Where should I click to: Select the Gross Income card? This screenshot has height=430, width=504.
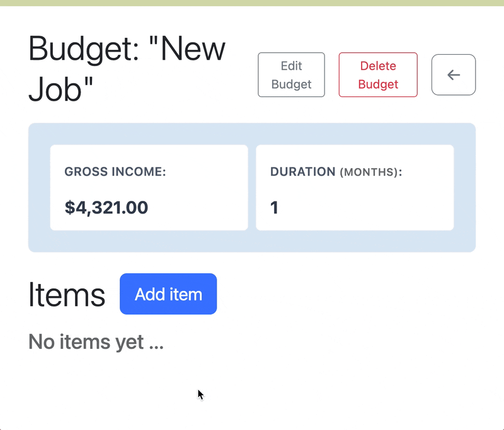[x=149, y=187]
